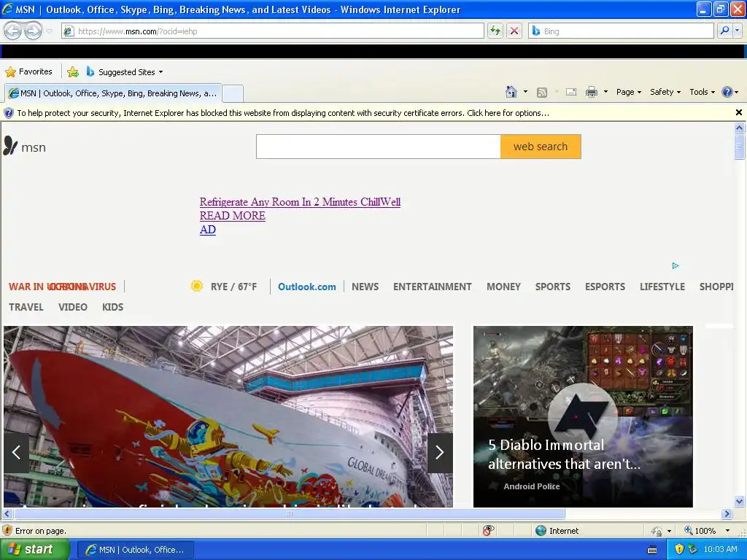Open the ENTERTAINMENT section
The width and height of the screenshot is (747, 560).
pos(432,287)
